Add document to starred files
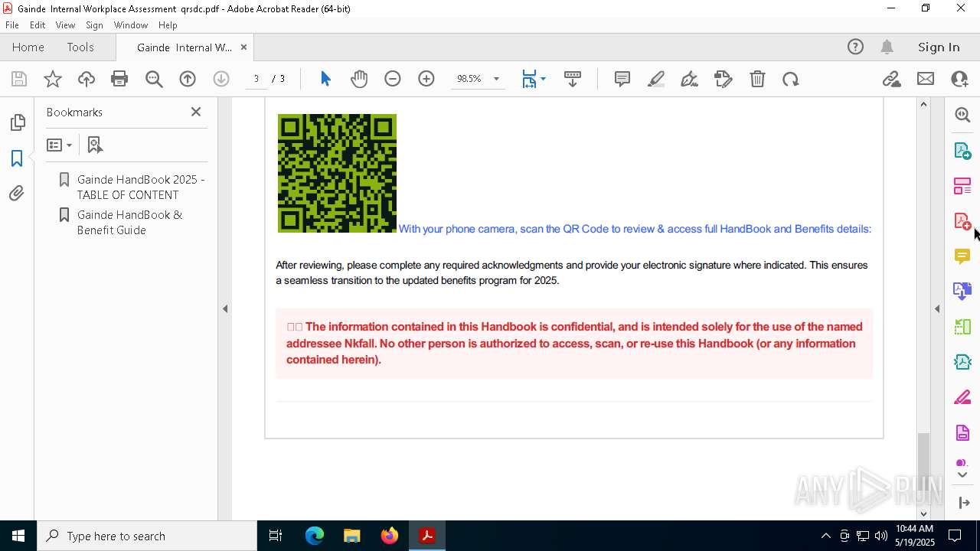This screenshot has width=980, height=551. click(x=53, y=79)
